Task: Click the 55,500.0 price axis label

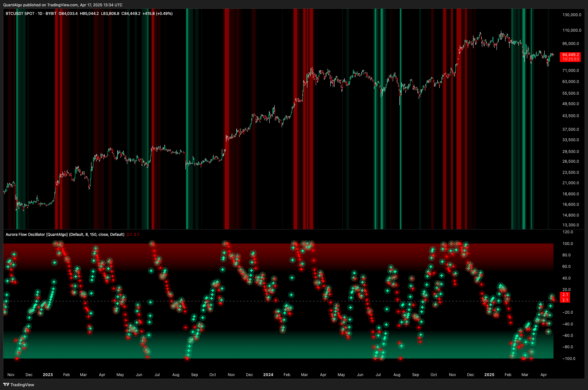Action: pyautogui.click(x=571, y=93)
